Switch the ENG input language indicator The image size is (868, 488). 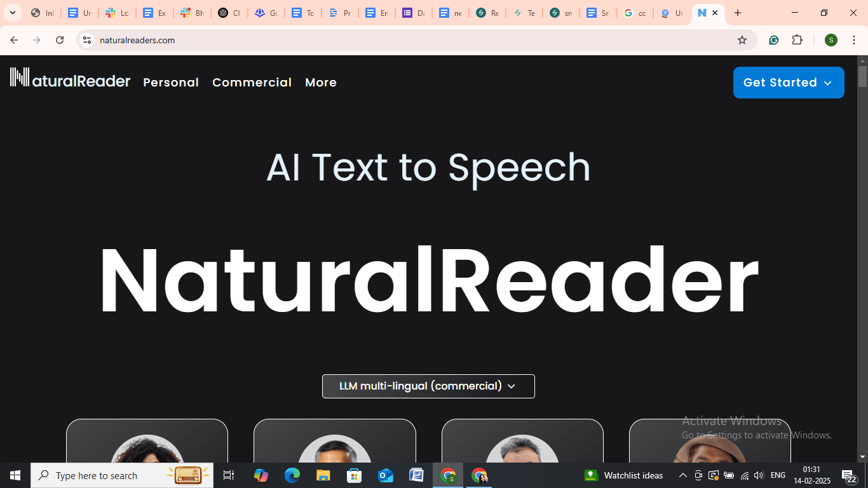[x=778, y=475]
